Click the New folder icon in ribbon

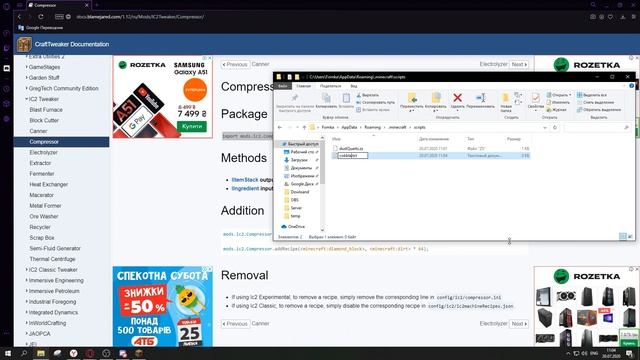[505, 98]
